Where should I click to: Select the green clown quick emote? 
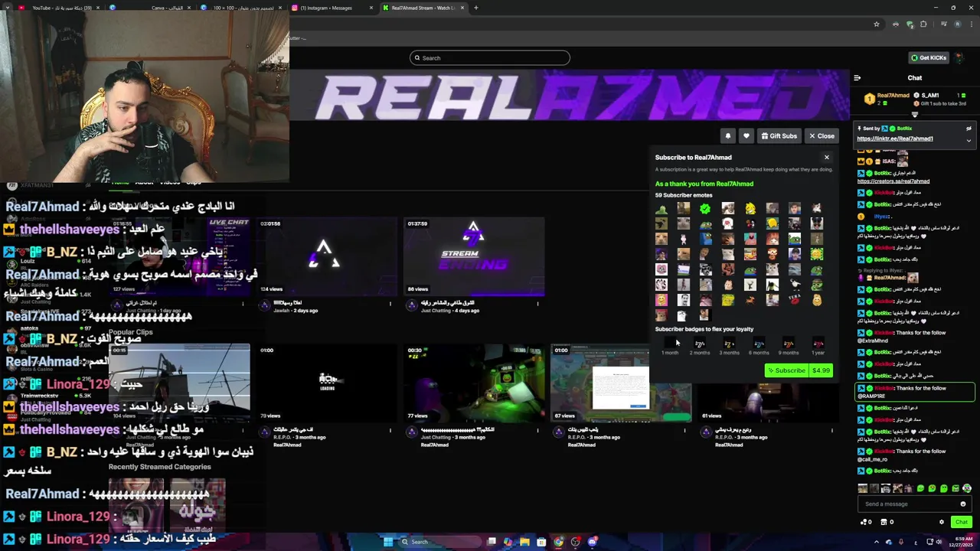(x=967, y=488)
